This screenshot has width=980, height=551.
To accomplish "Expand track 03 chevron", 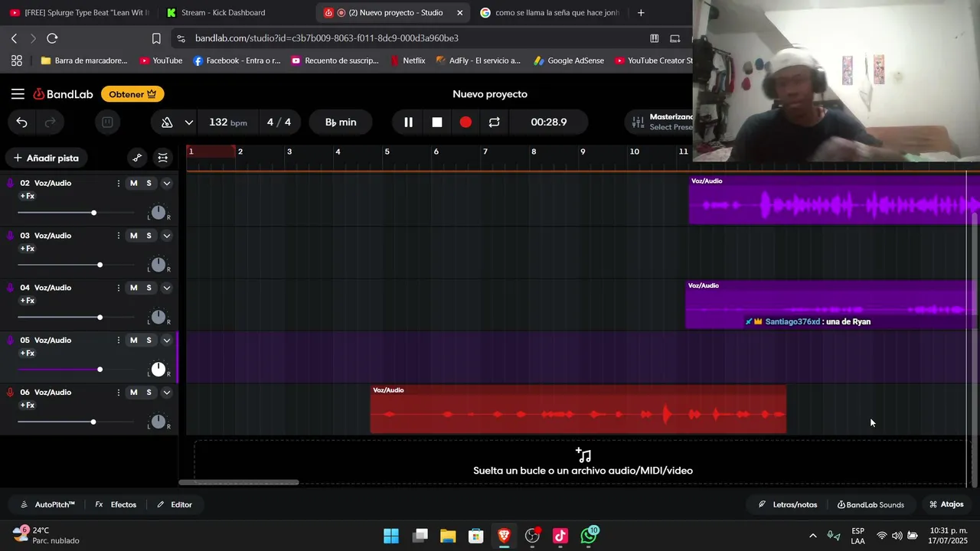I will point(166,236).
